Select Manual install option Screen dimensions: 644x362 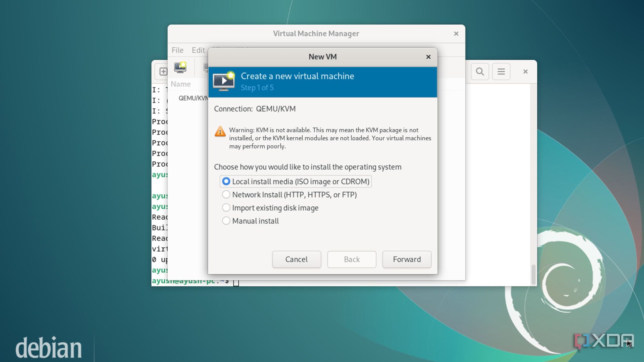[x=226, y=221]
